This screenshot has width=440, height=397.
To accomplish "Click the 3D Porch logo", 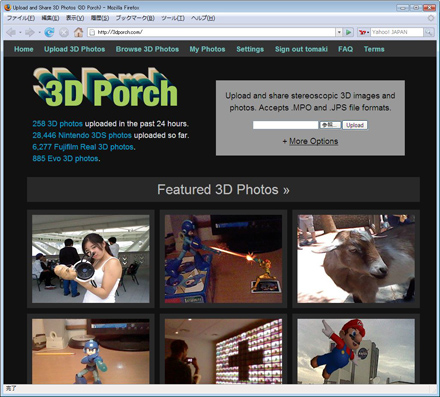I will (x=105, y=87).
